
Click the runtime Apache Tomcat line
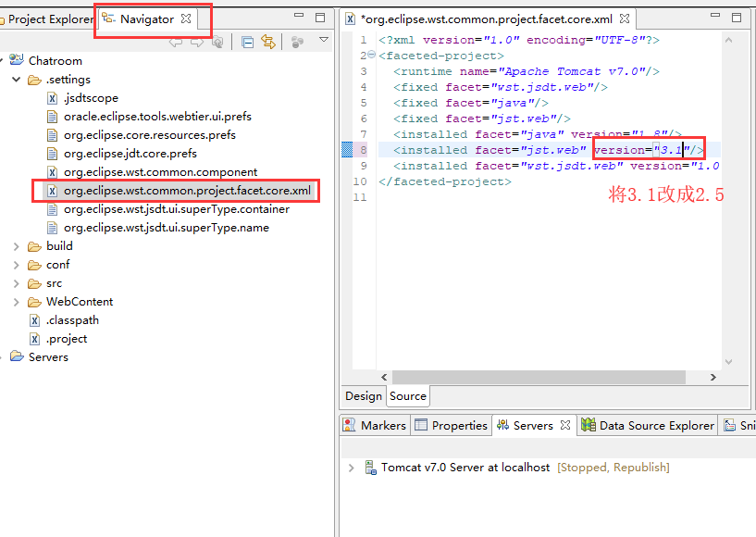526,71
